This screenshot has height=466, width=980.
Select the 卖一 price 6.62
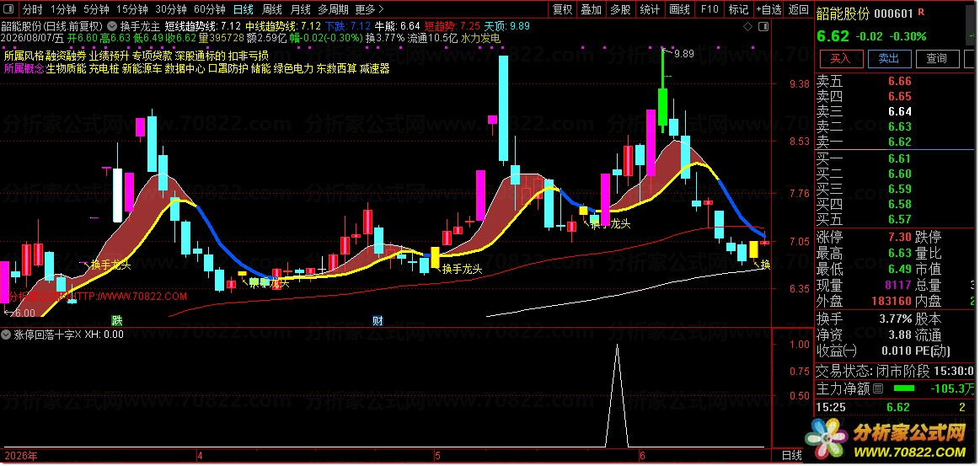[899, 142]
